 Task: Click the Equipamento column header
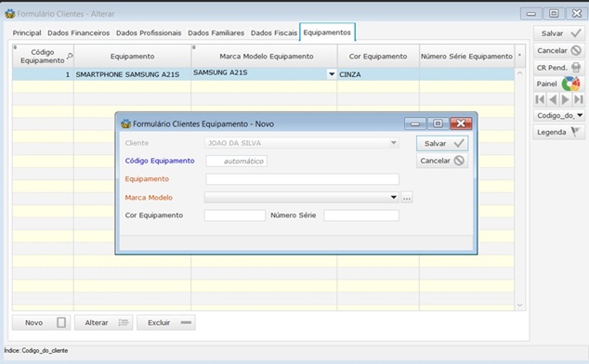pos(132,57)
